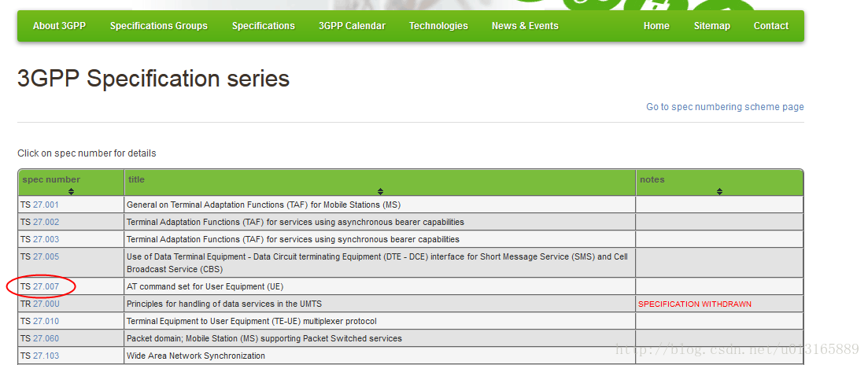The height and width of the screenshot is (365, 868).
Task: Open spec 27.00U details
Action: pos(46,304)
